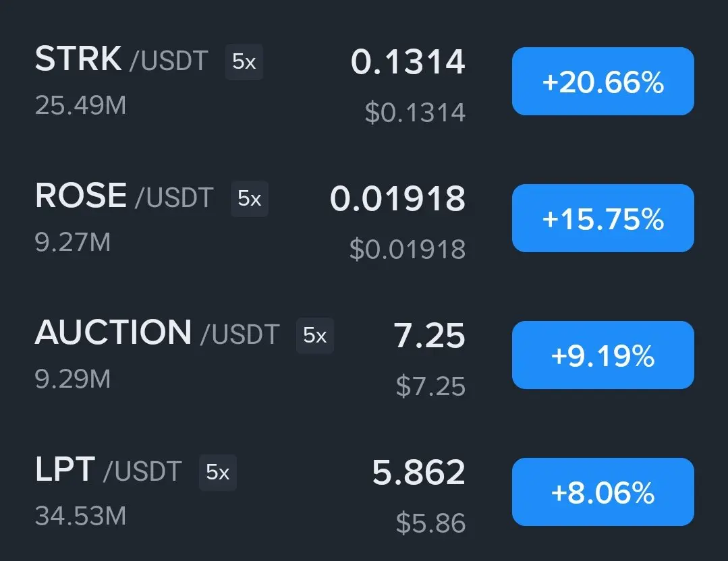Tap the +20.66% change button
This screenshot has width=728, height=561.
603,81
